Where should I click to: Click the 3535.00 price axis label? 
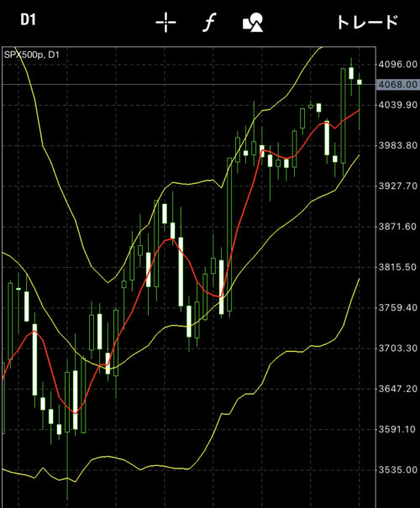398,469
